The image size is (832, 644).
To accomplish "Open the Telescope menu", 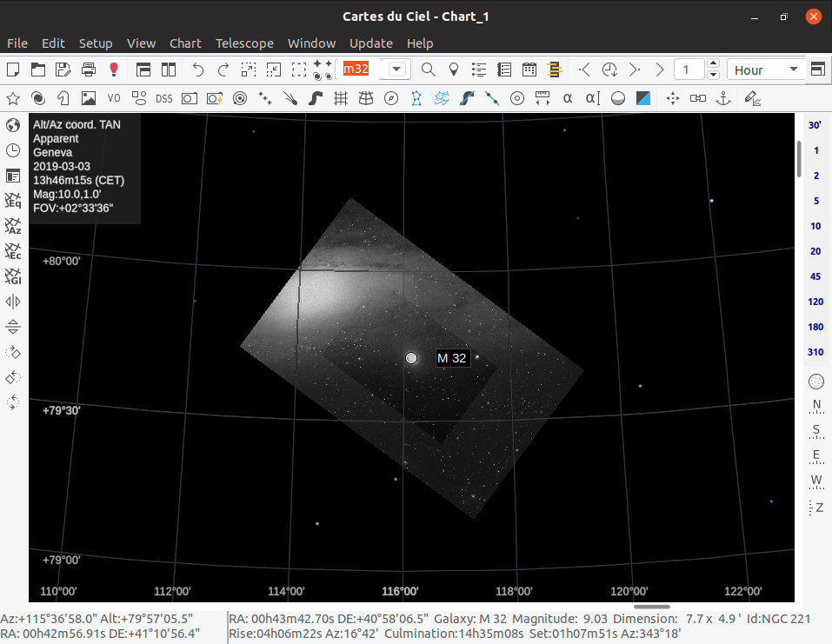I will click(244, 43).
